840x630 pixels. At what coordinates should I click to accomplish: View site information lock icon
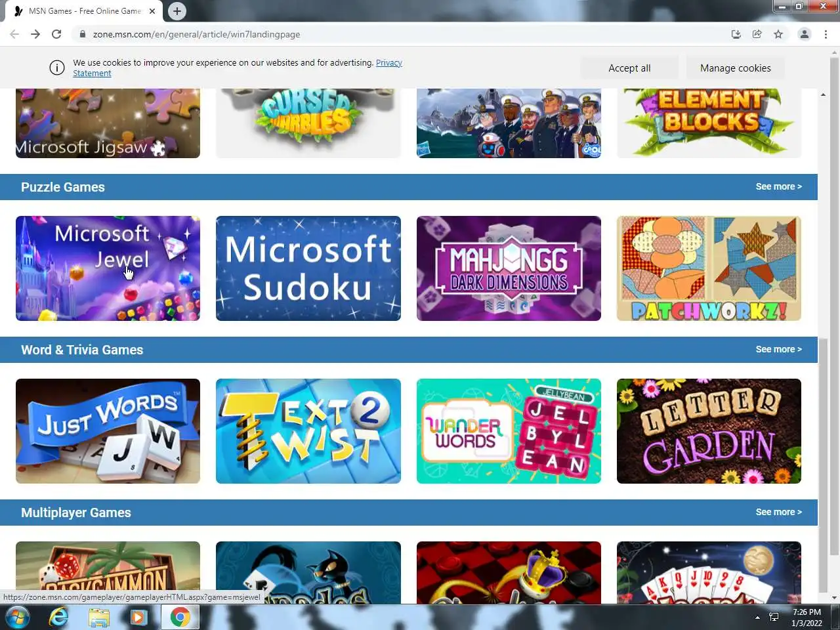click(x=82, y=34)
